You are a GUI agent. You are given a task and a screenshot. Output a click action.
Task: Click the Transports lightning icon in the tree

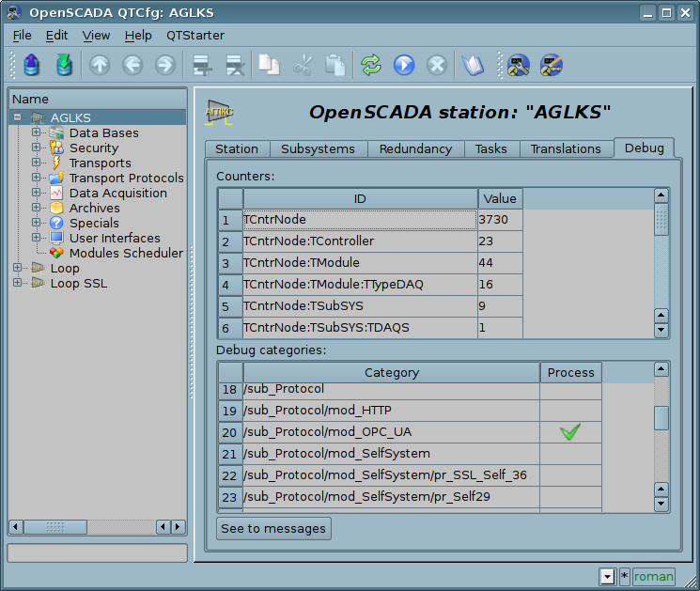56,163
